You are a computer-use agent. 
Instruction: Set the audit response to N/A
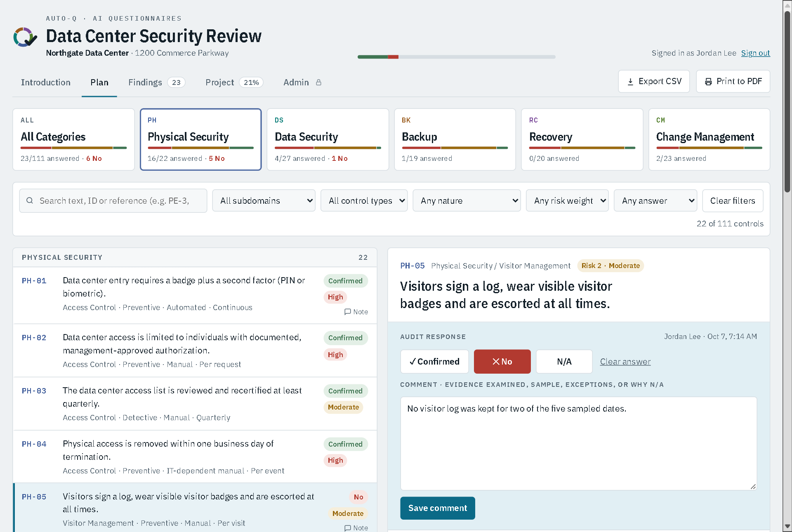[564, 362]
